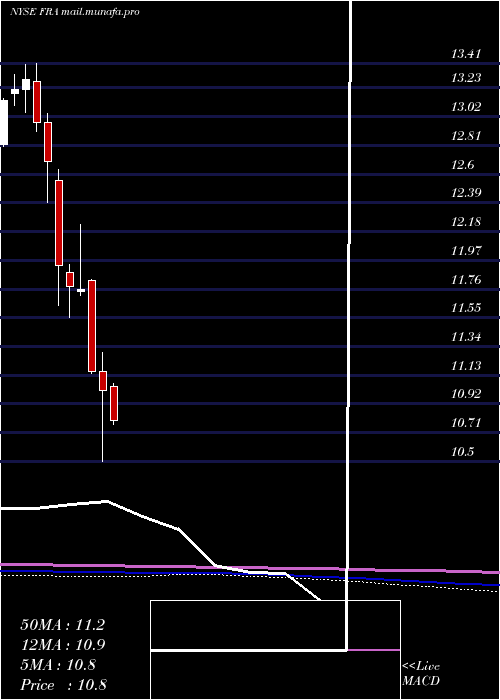This screenshot has height=700, width=500.
Task: Click the Price : 10.8 readout
Action: coord(63,685)
